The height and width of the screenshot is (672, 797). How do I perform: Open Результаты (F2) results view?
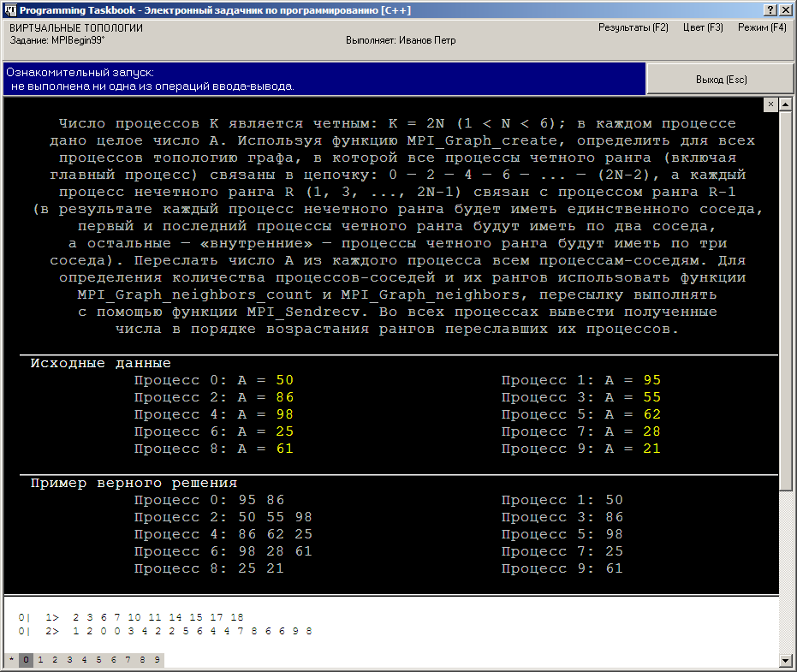click(633, 27)
